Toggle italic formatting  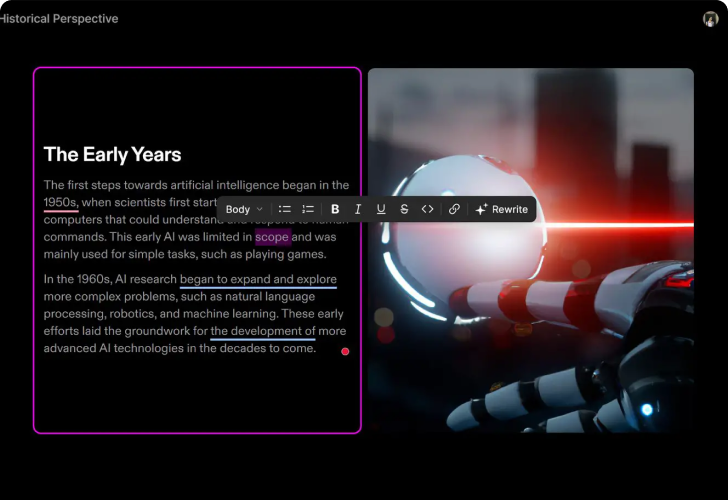click(358, 209)
